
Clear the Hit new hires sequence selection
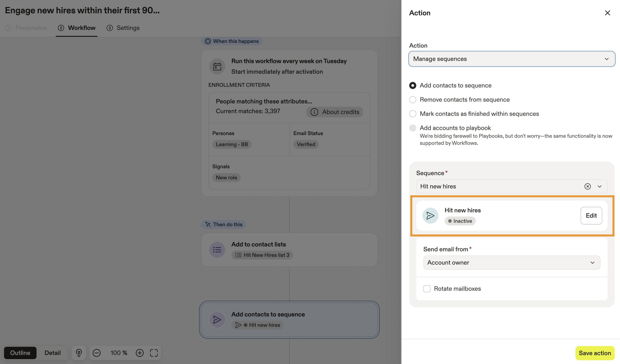[587, 186]
